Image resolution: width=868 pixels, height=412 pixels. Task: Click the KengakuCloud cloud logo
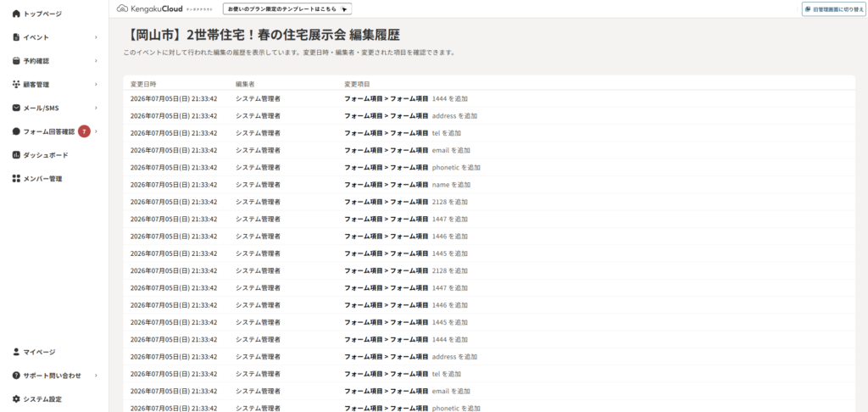coord(122,8)
